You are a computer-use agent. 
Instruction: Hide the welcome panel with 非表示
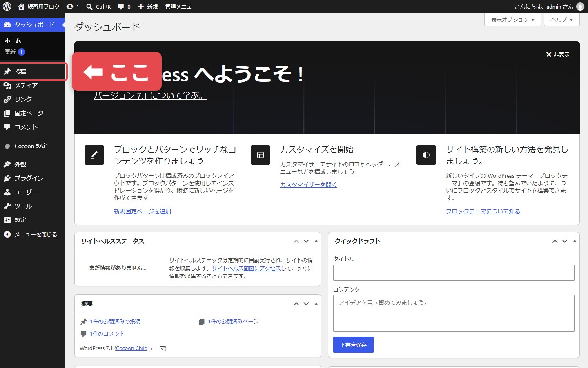click(x=558, y=54)
